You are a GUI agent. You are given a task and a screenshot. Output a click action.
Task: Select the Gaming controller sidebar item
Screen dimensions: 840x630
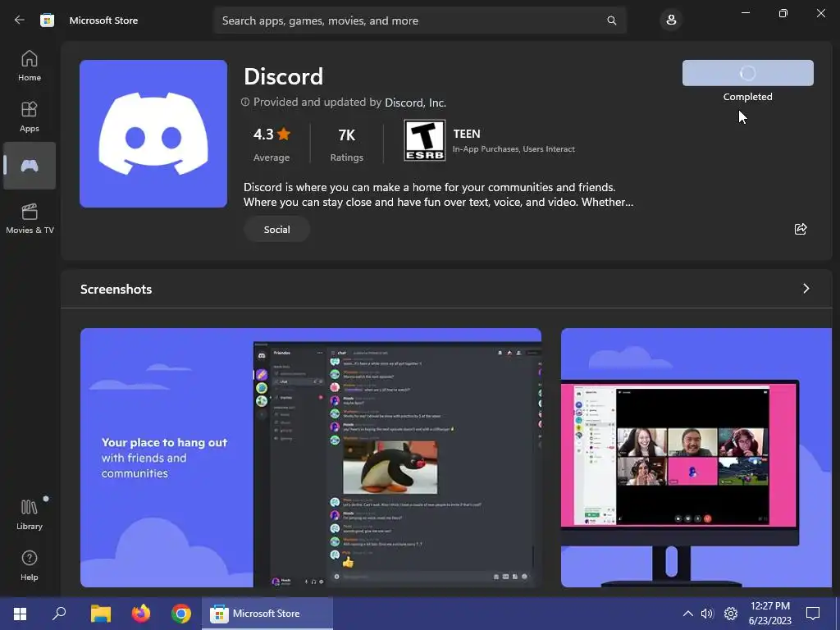click(x=30, y=166)
